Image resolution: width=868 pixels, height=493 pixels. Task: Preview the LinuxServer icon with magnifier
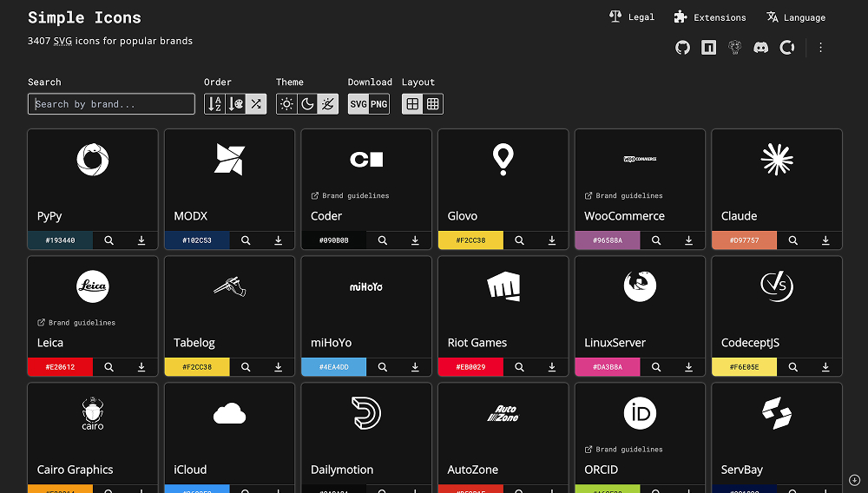coord(656,367)
